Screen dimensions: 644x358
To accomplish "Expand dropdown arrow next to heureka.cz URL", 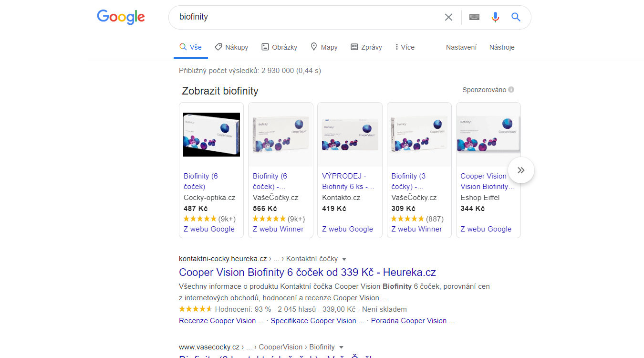I will 344,259.
